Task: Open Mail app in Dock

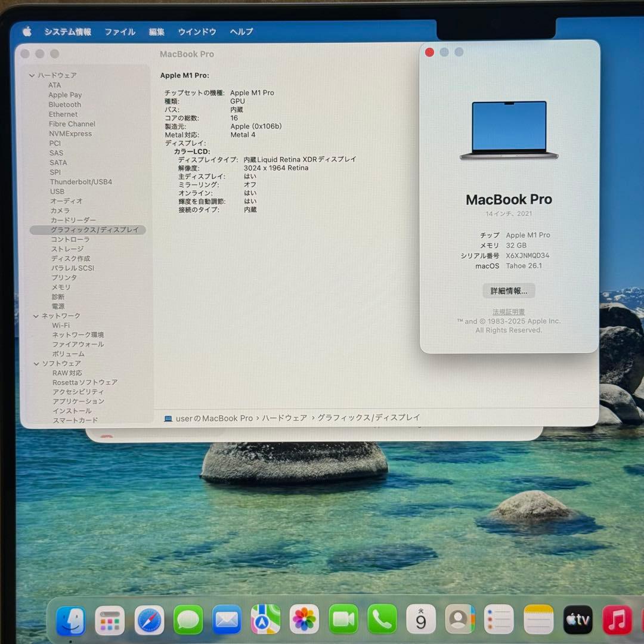Action: pos(227,620)
